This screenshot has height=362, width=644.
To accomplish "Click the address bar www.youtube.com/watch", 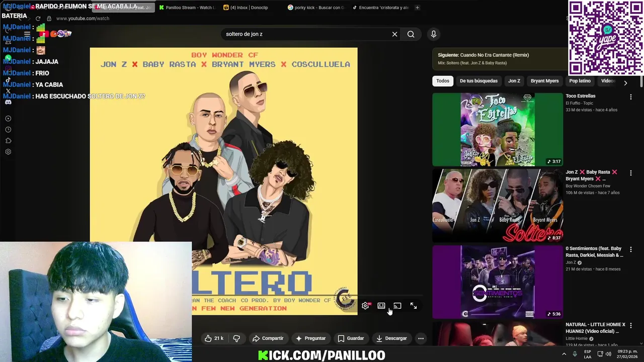I will 83,19.
